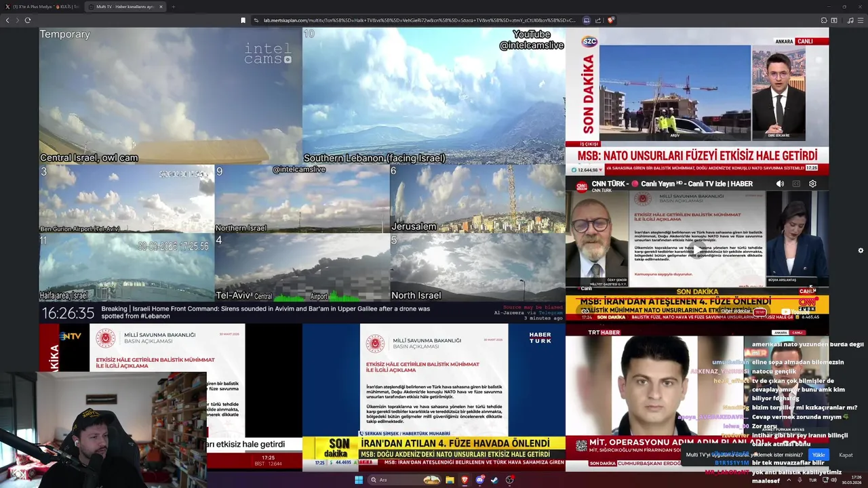Click the Habertürk stream panel
Screen dimensions: 868x488
click(433, 396)
